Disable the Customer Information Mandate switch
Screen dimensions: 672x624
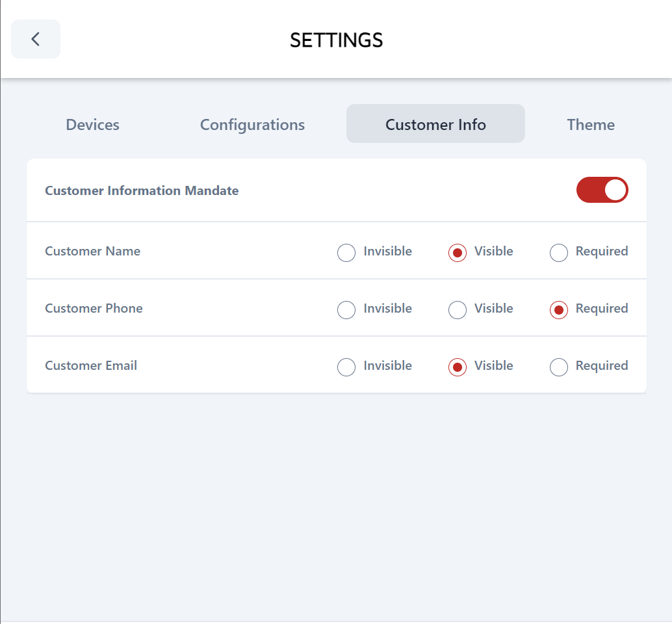(602, 190)
